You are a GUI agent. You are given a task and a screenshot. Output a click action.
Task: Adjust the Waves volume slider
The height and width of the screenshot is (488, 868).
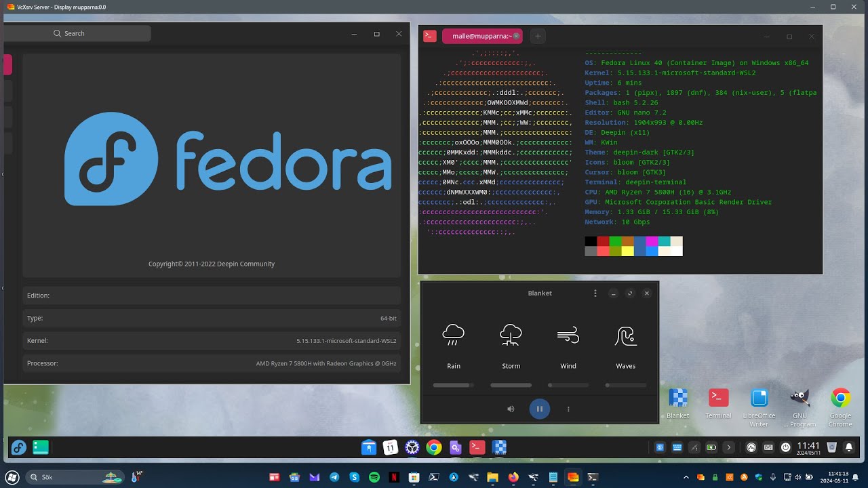point(625,385)
